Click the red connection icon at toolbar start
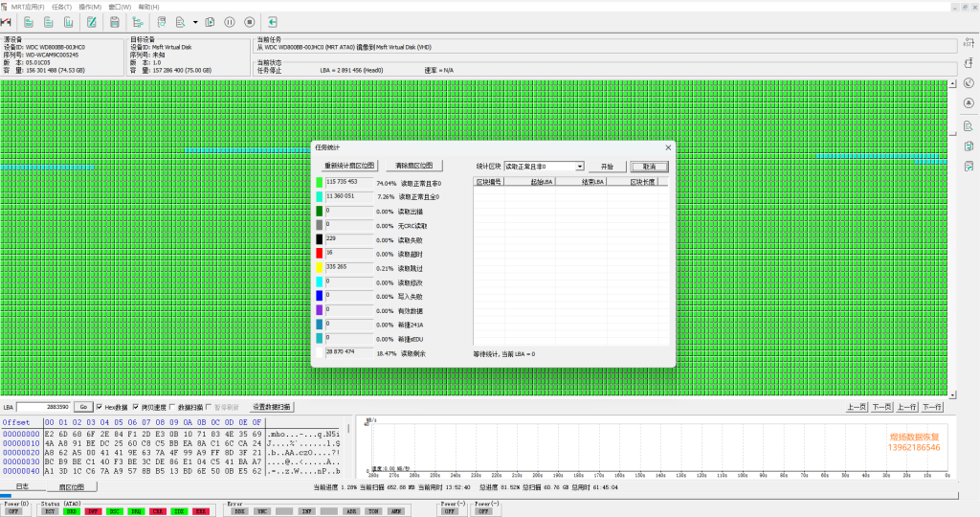 click(7, 22)
